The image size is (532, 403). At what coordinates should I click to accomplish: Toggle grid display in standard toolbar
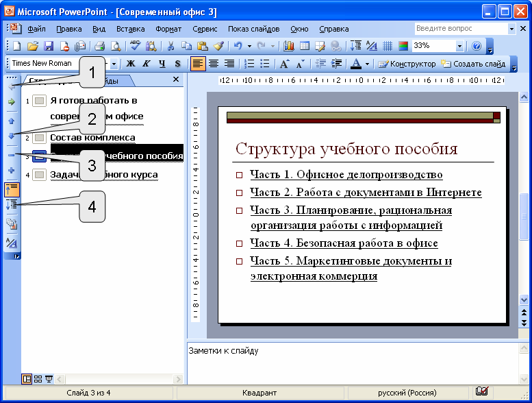point(388,46)
